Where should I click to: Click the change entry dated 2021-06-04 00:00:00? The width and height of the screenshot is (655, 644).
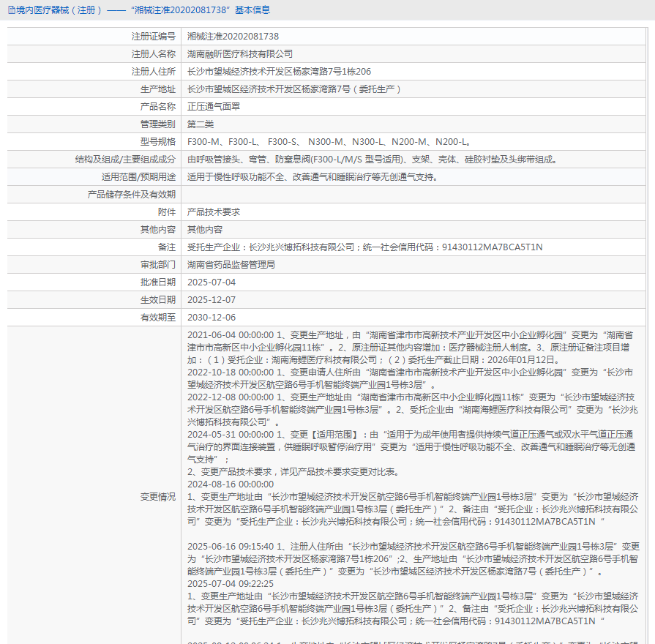coord(411,348)
